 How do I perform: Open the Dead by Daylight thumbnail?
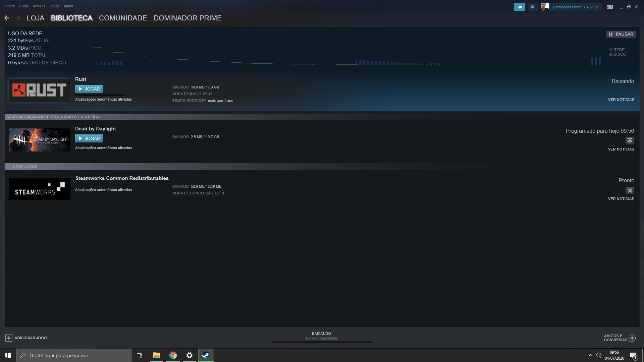(x=40, y=140)
